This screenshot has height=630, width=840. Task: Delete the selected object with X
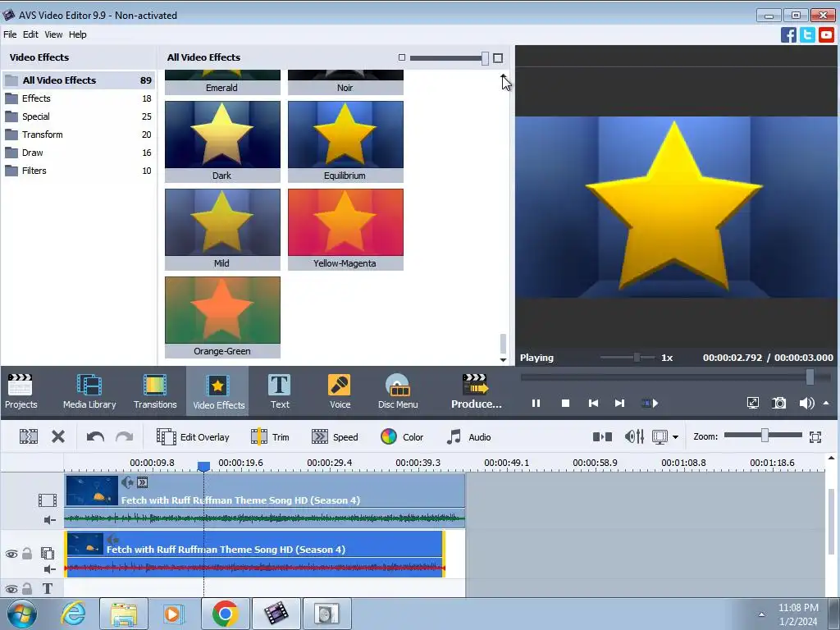click(58, 436)
